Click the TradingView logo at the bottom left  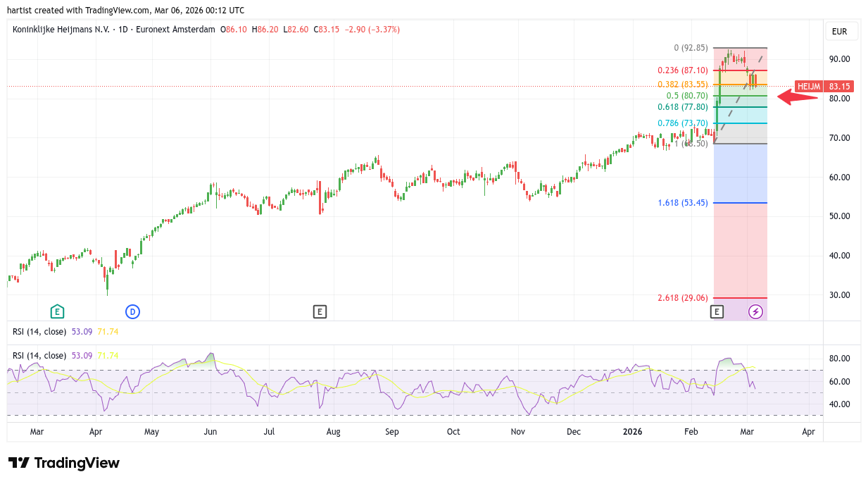(x=64, y=463)
